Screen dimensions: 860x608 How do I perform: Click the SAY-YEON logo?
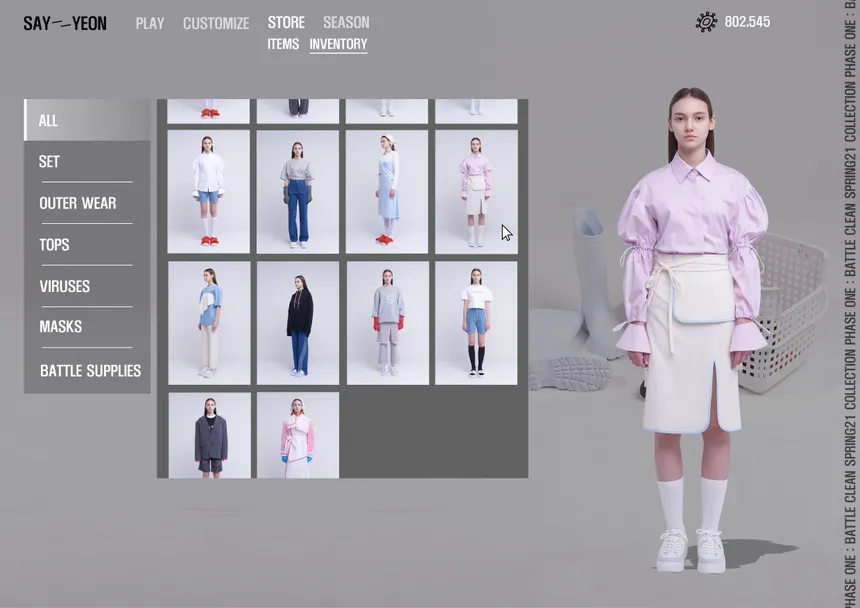pos(65,23)
